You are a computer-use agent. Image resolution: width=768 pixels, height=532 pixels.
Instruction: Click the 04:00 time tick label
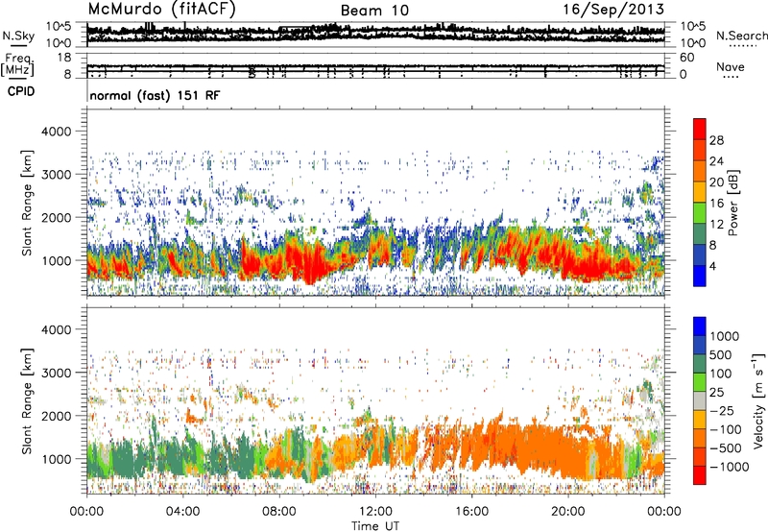(182, 512)
